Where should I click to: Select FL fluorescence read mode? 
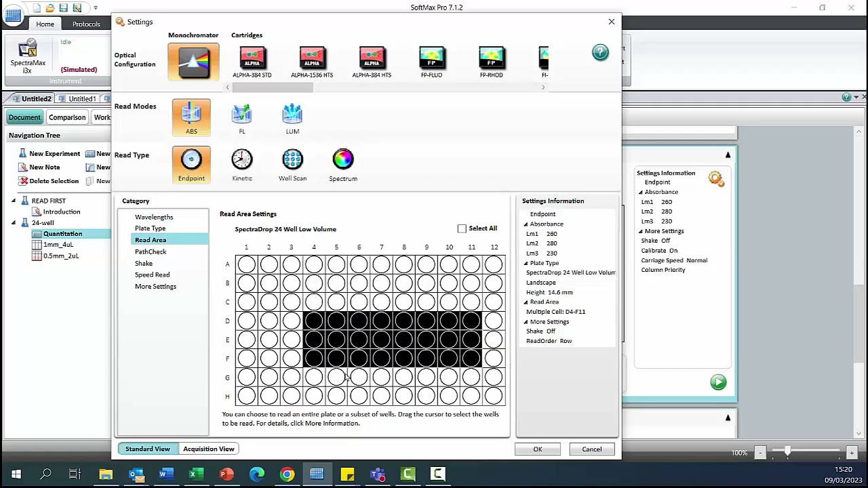coord(242,117)
